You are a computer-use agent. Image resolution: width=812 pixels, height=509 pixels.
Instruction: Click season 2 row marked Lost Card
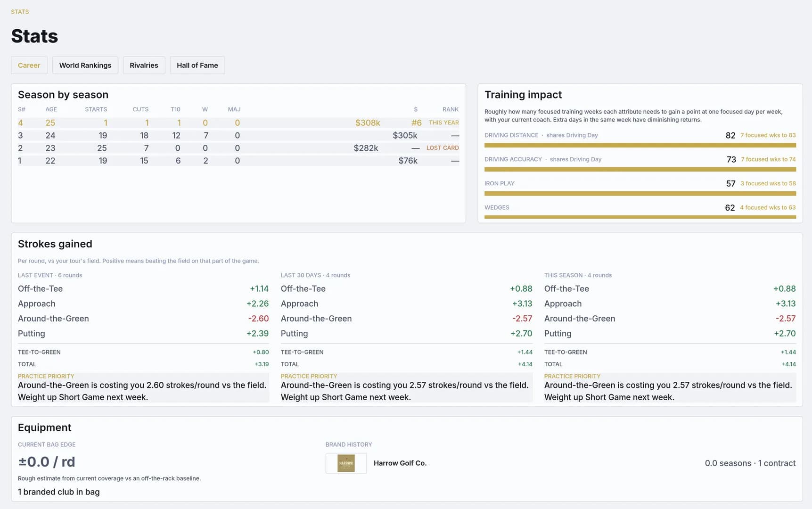pos(238,148)
